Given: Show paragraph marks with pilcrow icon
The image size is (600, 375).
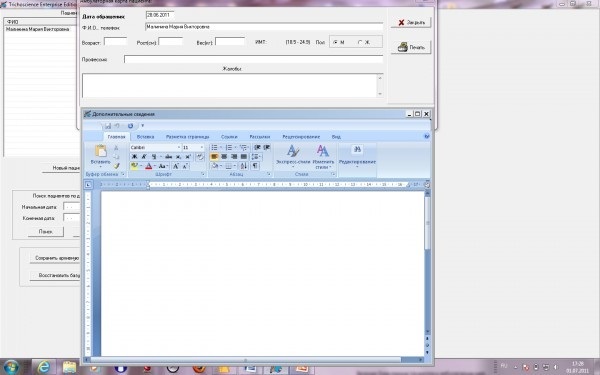Looking at the screenshot, I should coord(255,166).
